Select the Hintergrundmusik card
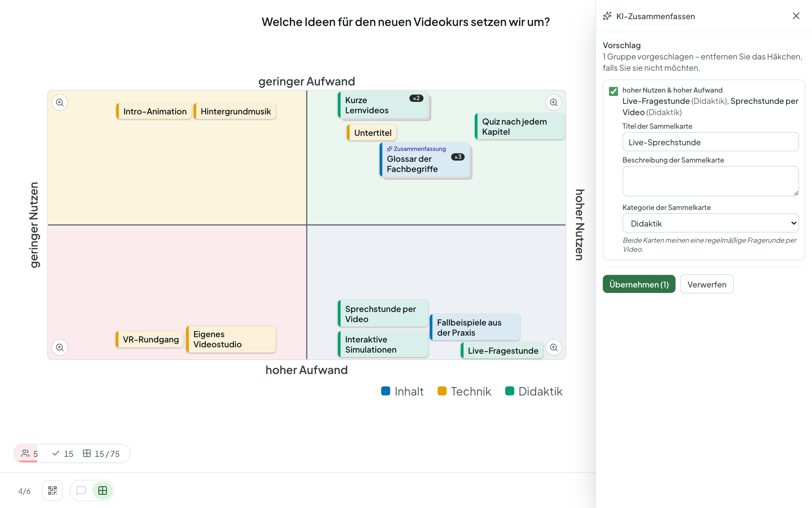 [235, 111]
